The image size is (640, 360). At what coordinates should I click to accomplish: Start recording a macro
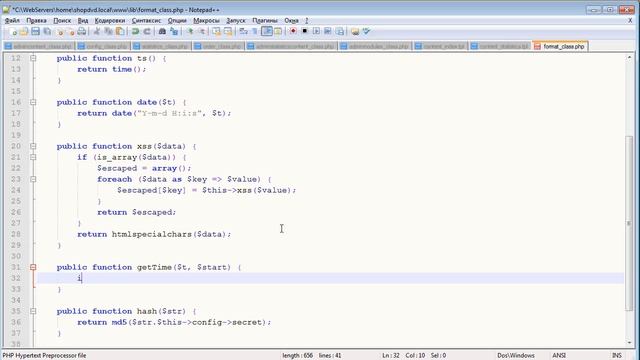(293, 31)
